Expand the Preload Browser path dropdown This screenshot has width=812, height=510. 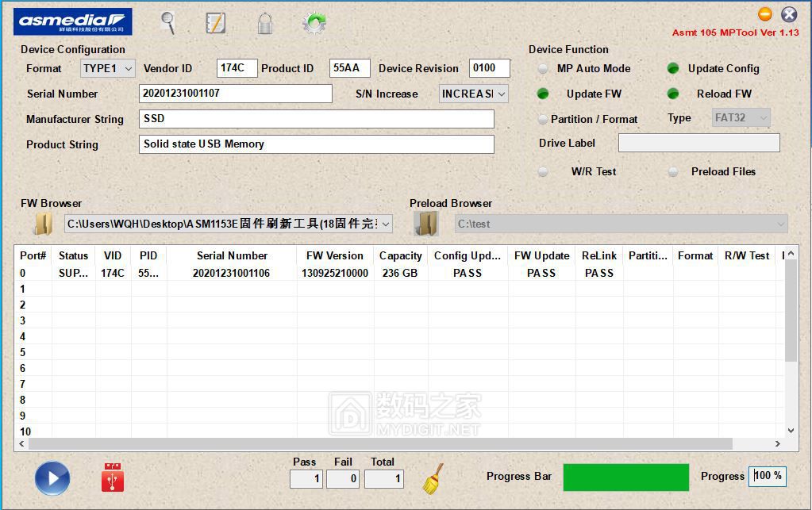[781, 224]
